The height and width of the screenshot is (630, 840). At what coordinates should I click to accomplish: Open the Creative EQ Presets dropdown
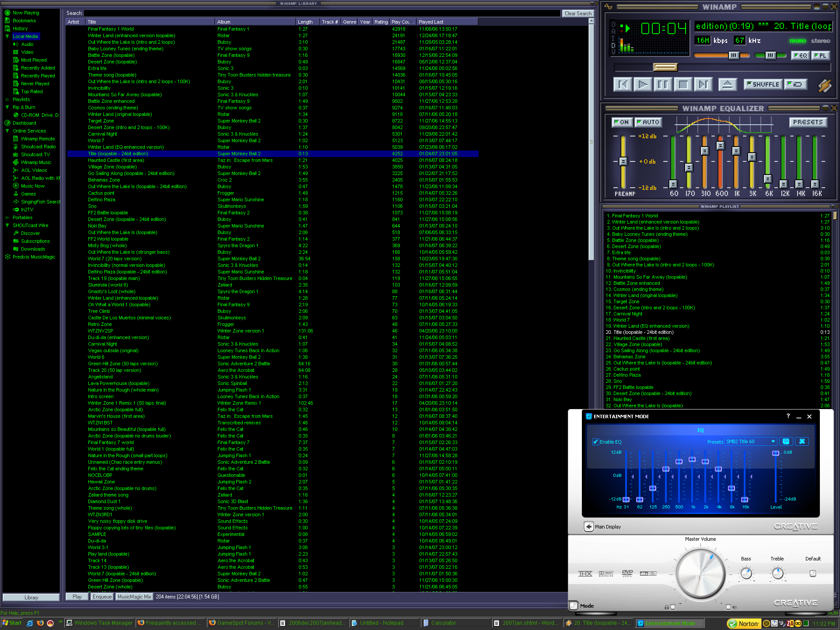(x=751, y=441)
